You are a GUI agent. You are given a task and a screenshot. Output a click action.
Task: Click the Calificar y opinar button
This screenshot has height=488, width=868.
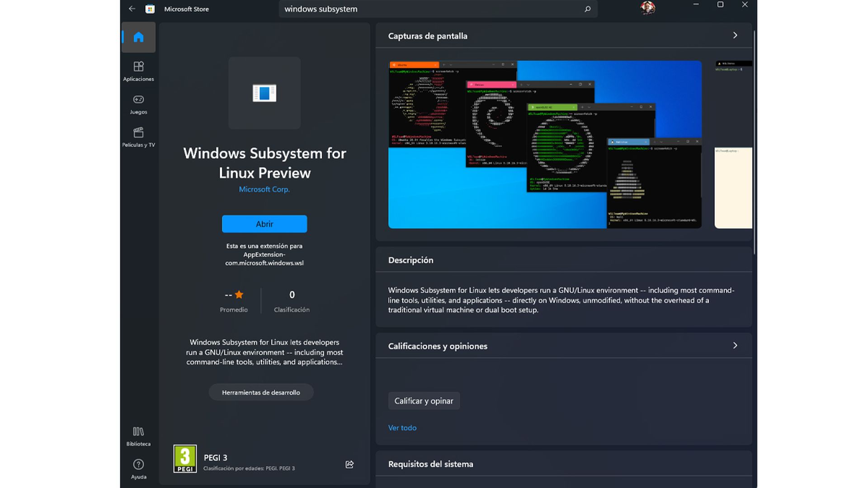424,401
